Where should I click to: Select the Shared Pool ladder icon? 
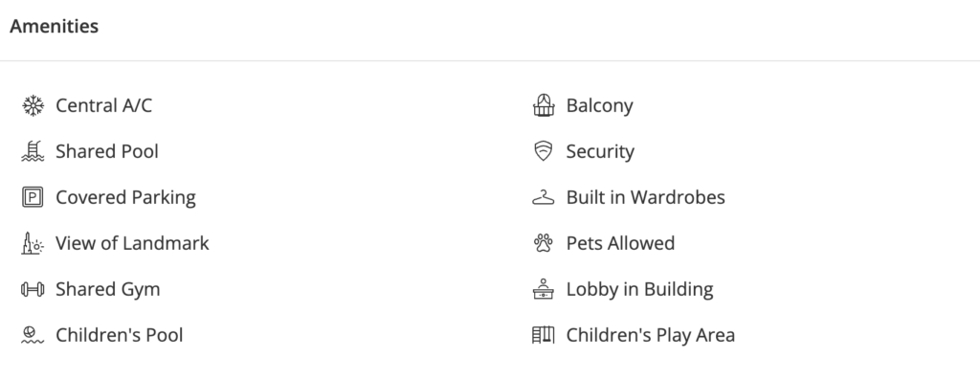[33, 151]
